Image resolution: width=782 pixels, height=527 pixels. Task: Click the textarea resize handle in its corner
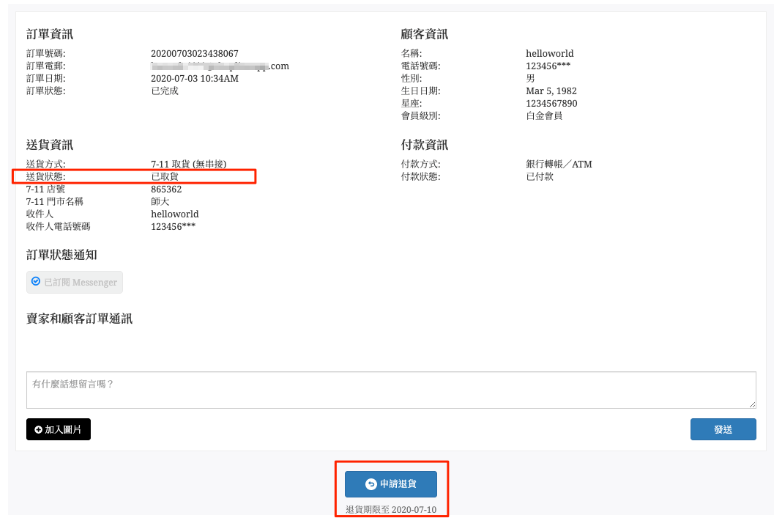(x=752, y=404)
